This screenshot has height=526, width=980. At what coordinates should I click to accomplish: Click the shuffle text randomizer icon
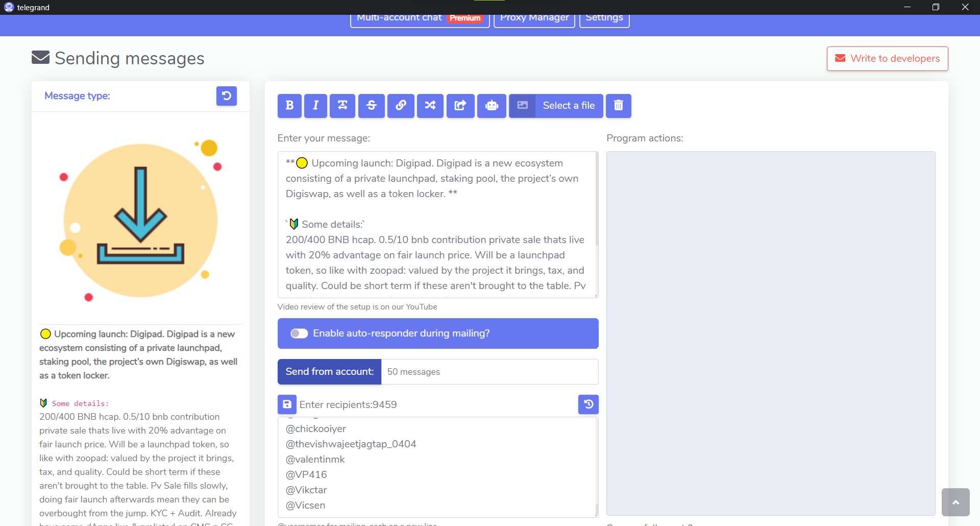coord(430,106)
